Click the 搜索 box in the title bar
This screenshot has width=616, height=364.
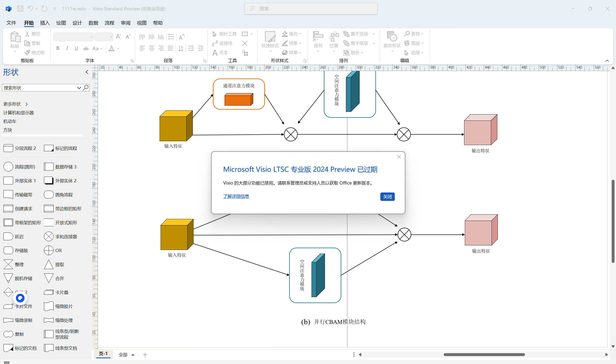[x=311, y=9]
